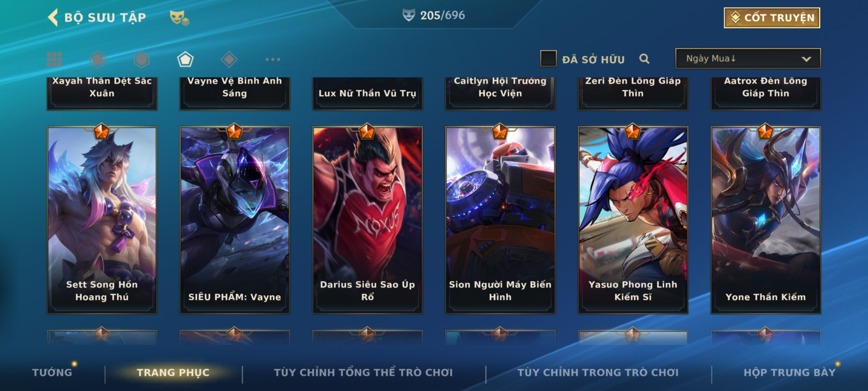Open the Yone Thần Kiếm skin card
Screen dimensions: 868x391
(x=766, y=220)
